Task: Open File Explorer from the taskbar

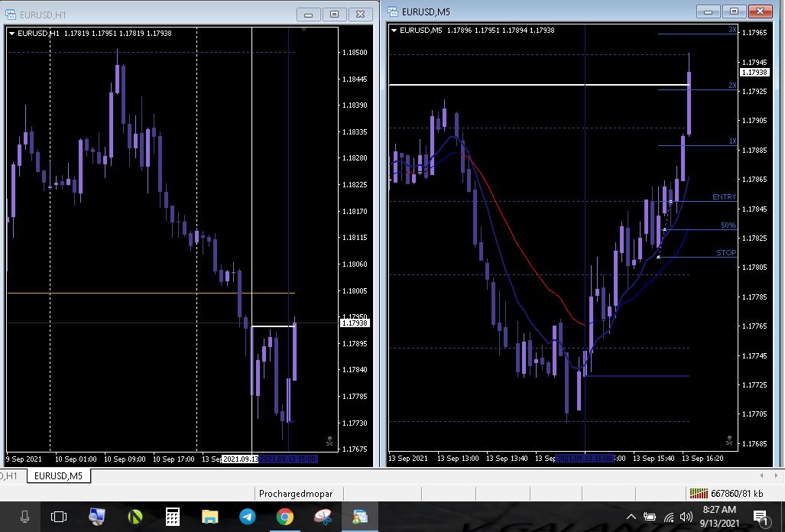Action: (210, 517)
